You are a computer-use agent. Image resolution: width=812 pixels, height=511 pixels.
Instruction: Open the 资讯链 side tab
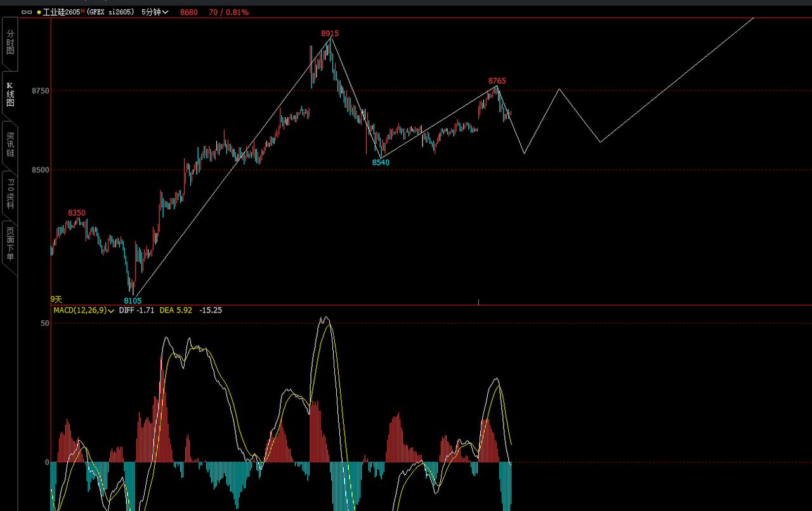tap(10, 145)
